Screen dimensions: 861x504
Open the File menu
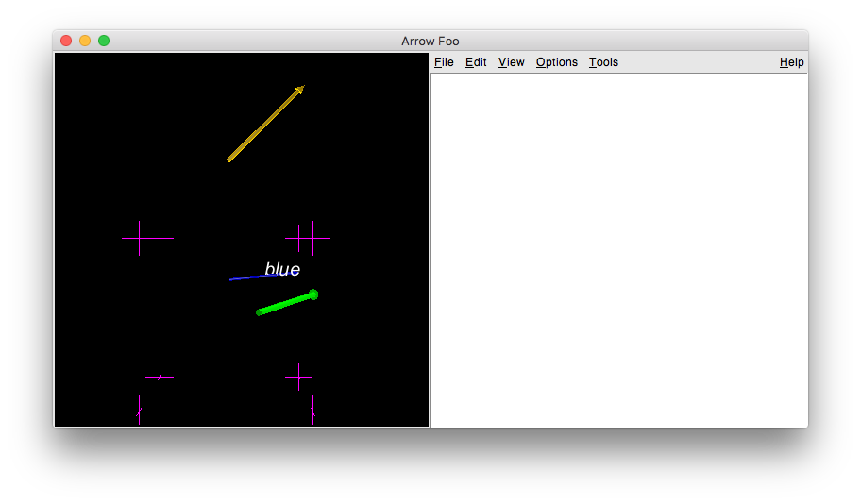pyautogui.click(x=444, y=62)
